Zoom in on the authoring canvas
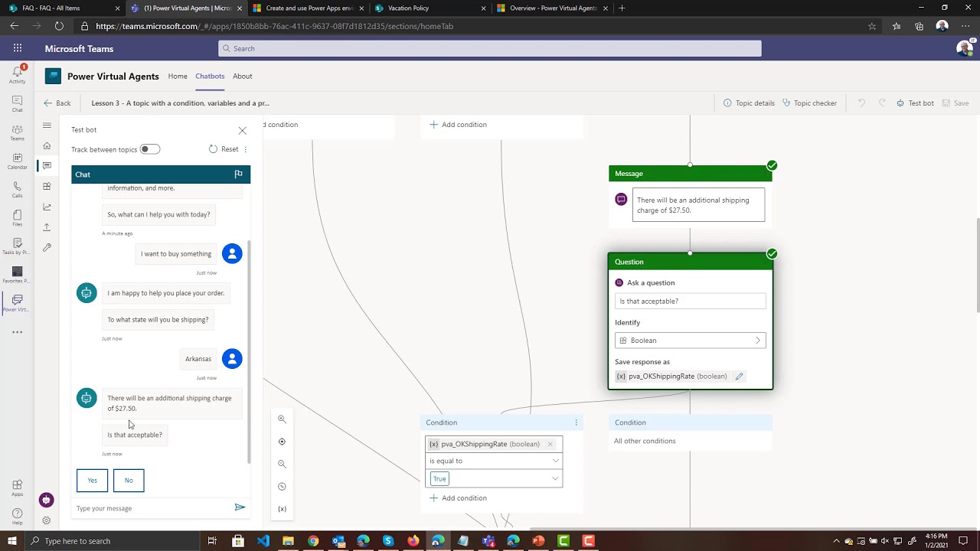This screenshot has width=980, height=551. [282, 419]
